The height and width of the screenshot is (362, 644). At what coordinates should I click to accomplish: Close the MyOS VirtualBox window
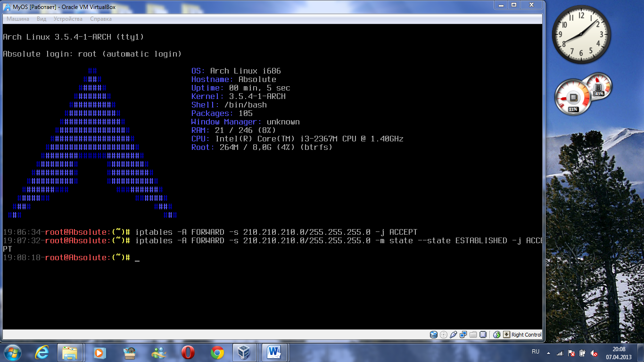click(x=531, y=5)
